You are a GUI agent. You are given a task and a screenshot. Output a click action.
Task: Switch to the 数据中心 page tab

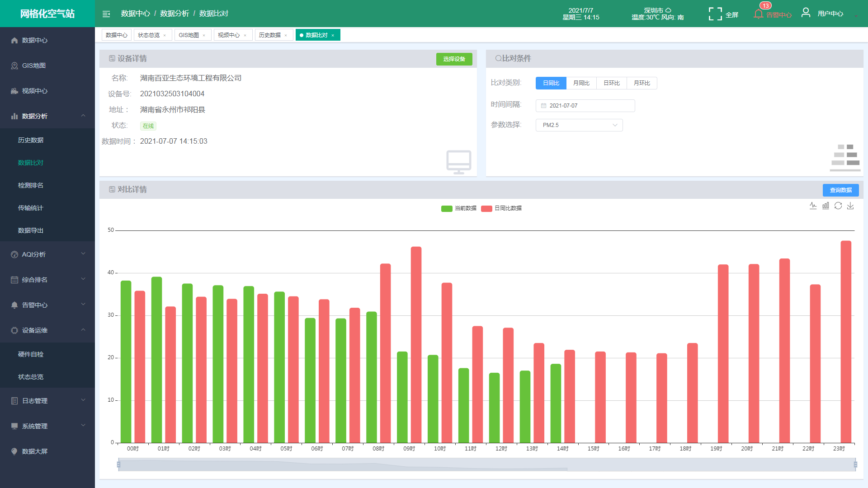point(117,35)
